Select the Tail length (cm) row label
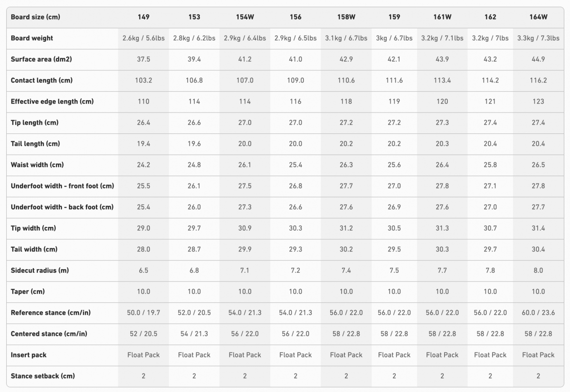The height and width of the screenshot is (392, 570). [35, 144]
